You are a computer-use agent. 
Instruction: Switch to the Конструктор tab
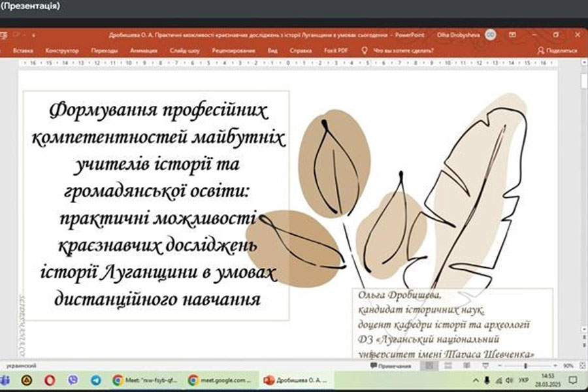62,50
